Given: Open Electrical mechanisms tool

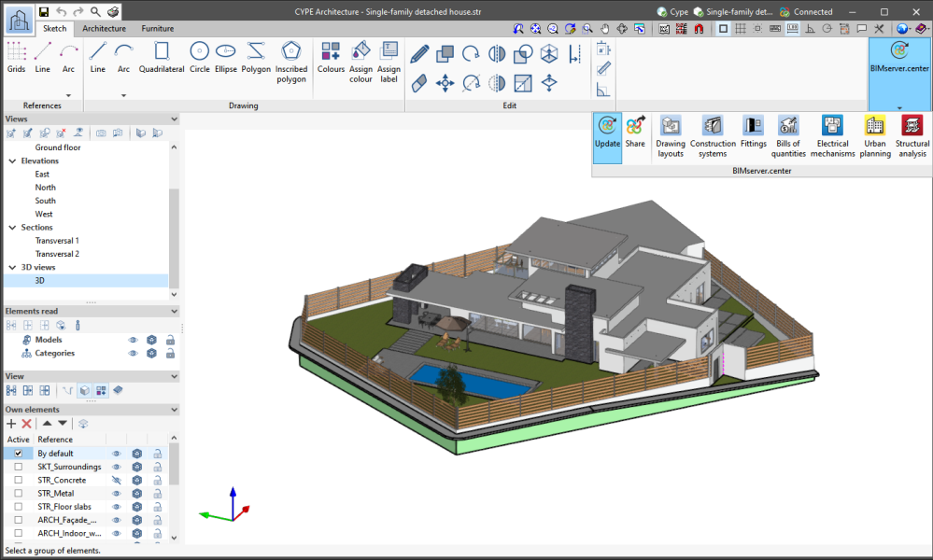Looking at the screenshot, I should [x=832, y=134].
